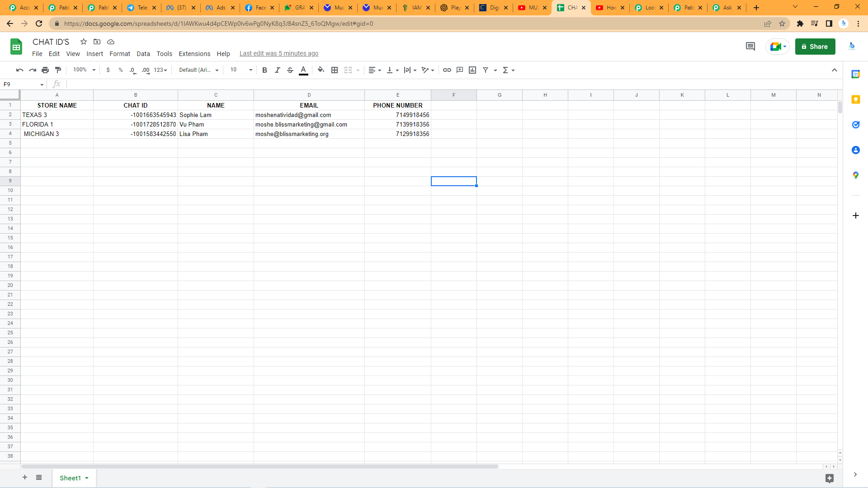Open Google Calendar in side panel
The height and width of the screenshot is (488, 868).
856,74
